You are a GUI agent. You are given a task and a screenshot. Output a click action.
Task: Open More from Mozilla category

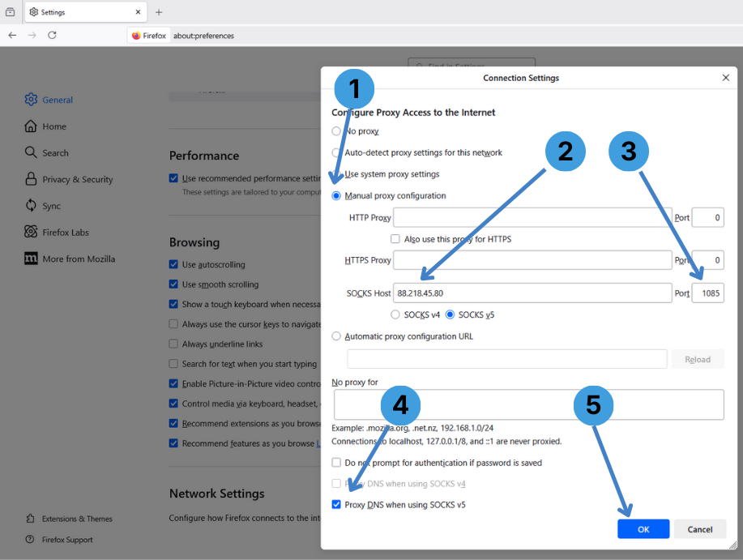(x=70, y=259)
